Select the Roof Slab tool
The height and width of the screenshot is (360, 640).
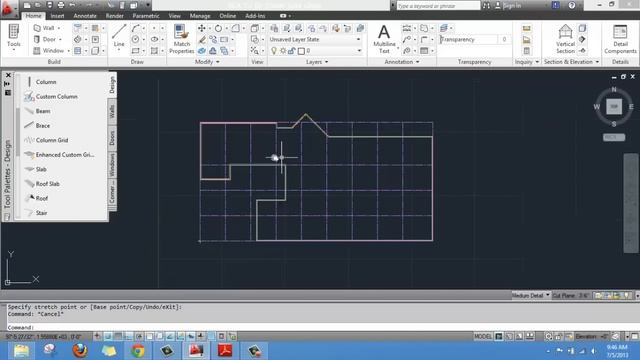point(42,184)
